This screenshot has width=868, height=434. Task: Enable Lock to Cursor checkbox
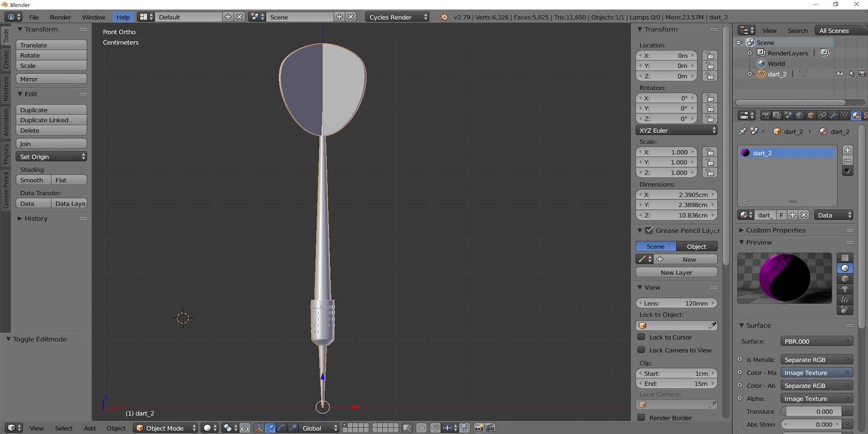coord(641,337)
